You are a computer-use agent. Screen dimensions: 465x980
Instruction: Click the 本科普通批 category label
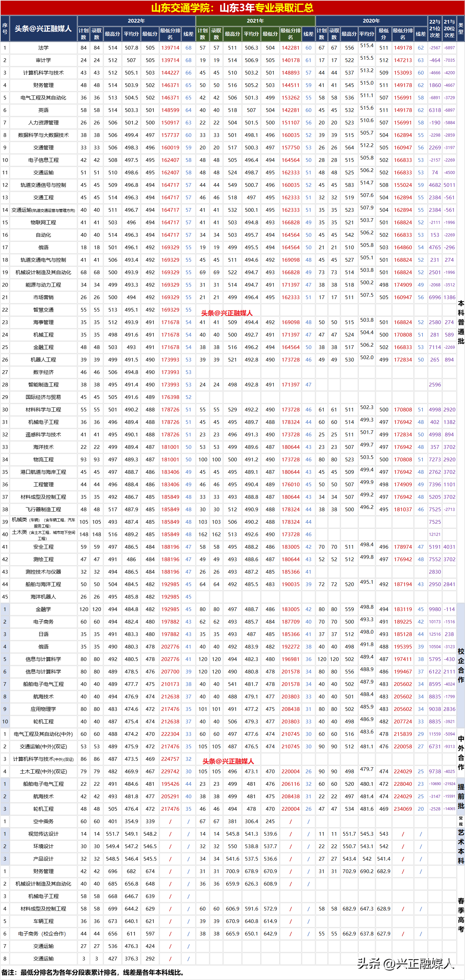click(461, 323)
